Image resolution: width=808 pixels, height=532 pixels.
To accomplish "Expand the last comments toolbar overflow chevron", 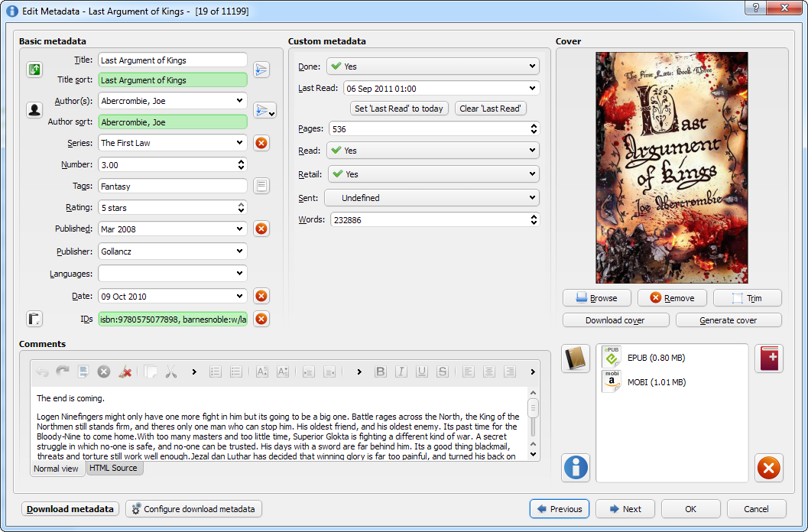I will (533, 371).
